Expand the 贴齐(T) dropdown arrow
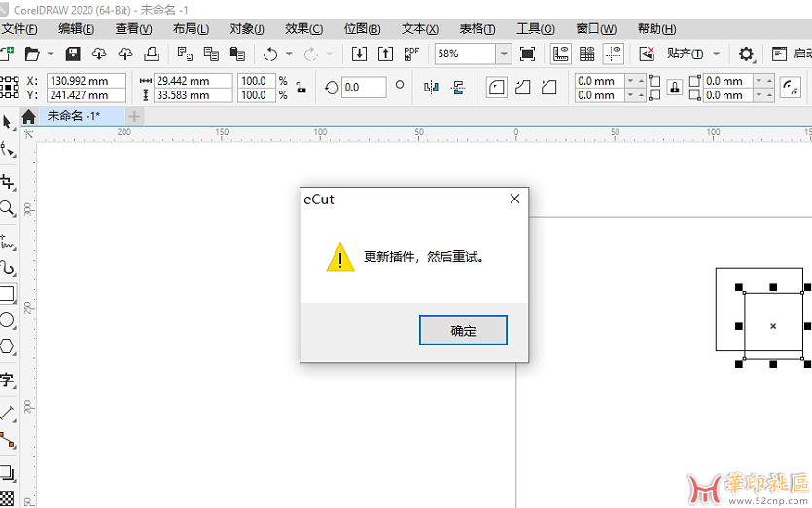This screenshot has width=812, height=508. coord(716,54)
